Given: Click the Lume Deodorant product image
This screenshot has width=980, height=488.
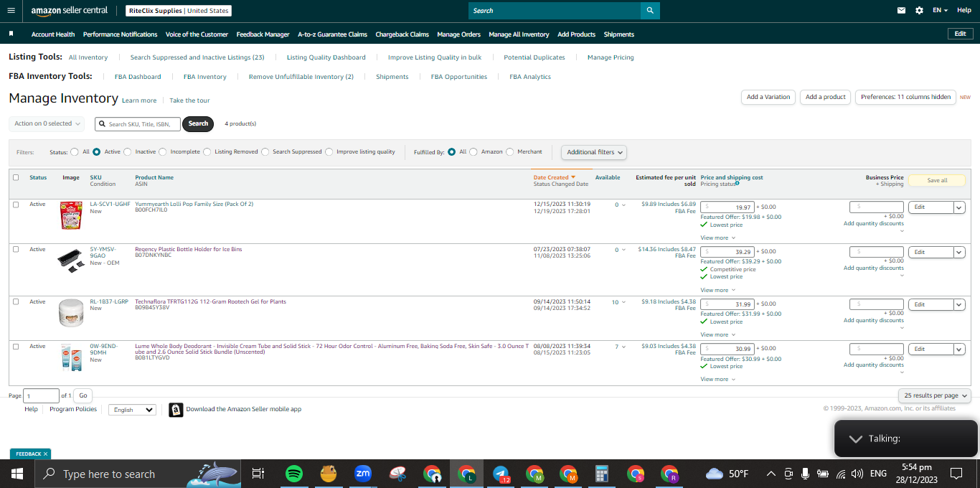Looking at the screenshot, I should [x=71, y=357].
